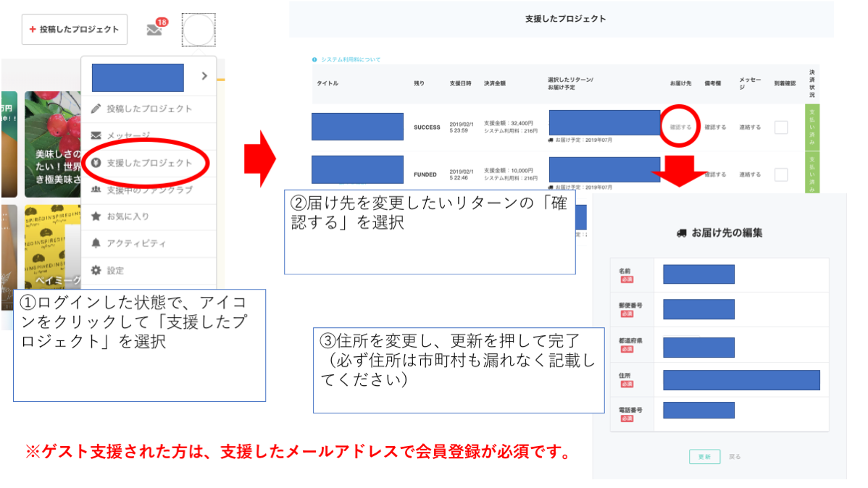
Task: Click 連絡する in the SUCCESS row
Action: (750, 127)
